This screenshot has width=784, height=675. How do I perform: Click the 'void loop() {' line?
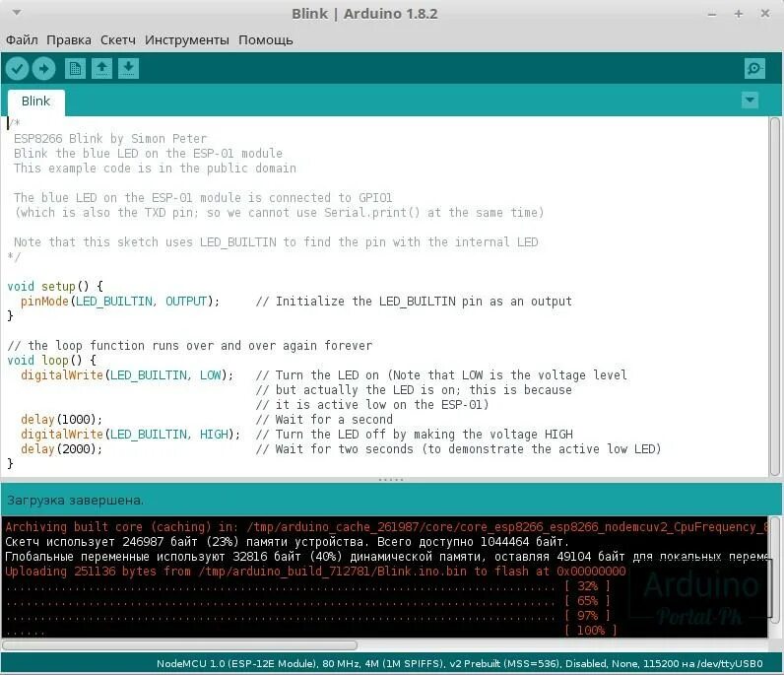(52, 361)
